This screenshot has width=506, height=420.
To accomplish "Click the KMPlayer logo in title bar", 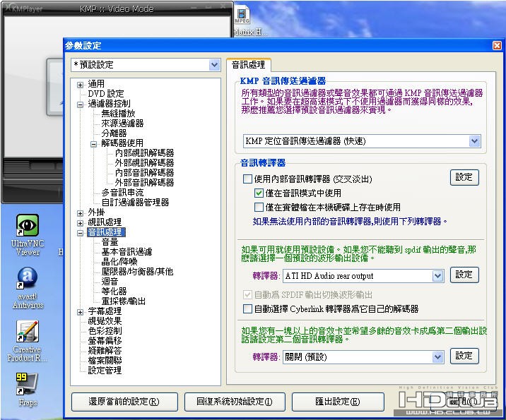I will [x=24, y=8].
